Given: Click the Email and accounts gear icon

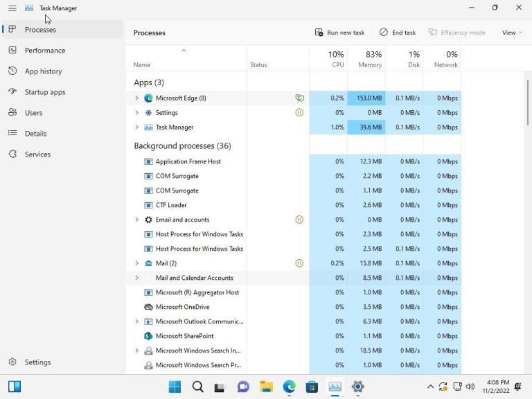Looking at the screenshot, I should coord(148,220).
